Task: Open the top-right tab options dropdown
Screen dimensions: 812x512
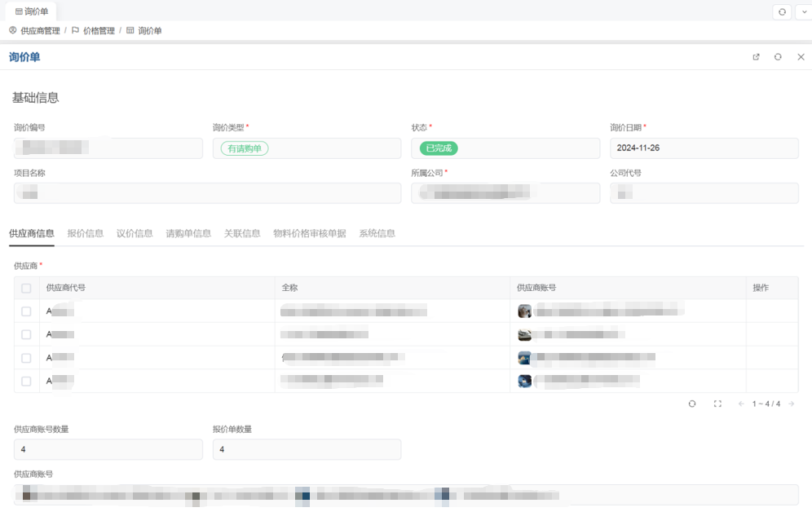Action: 801,11
